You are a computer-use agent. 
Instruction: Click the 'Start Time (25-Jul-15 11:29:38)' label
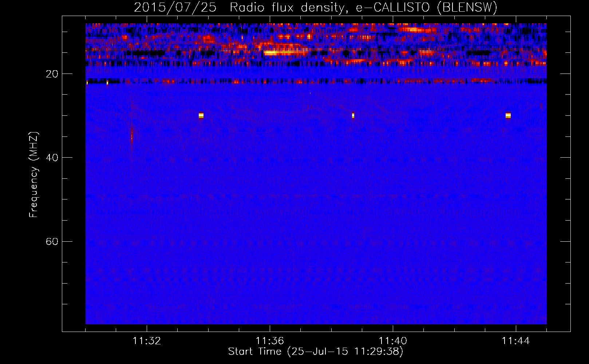pos(316,352)
